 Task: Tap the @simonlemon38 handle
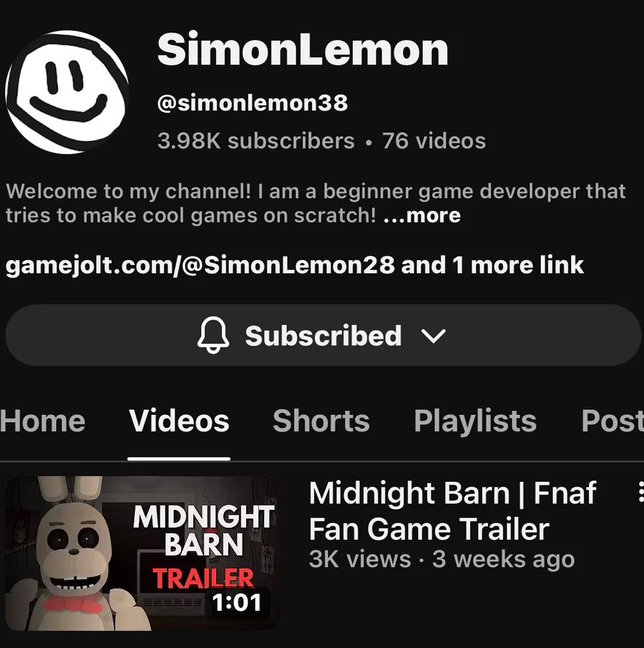point(253,103)
